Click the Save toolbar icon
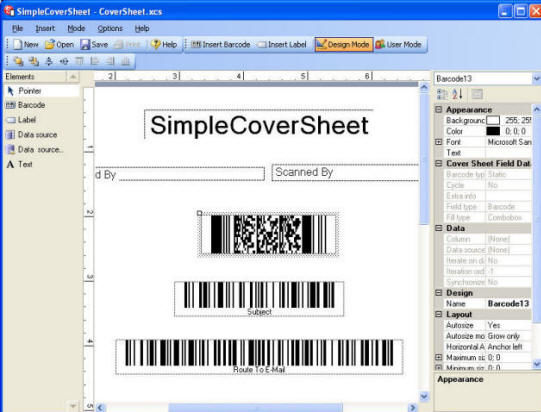 [x=85, y=45]
